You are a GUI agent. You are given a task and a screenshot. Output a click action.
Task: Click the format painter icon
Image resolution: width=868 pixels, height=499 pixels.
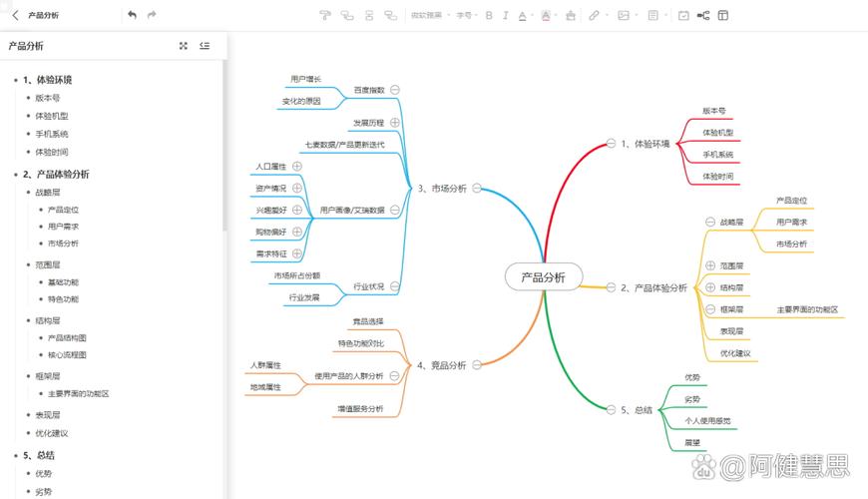325,15
